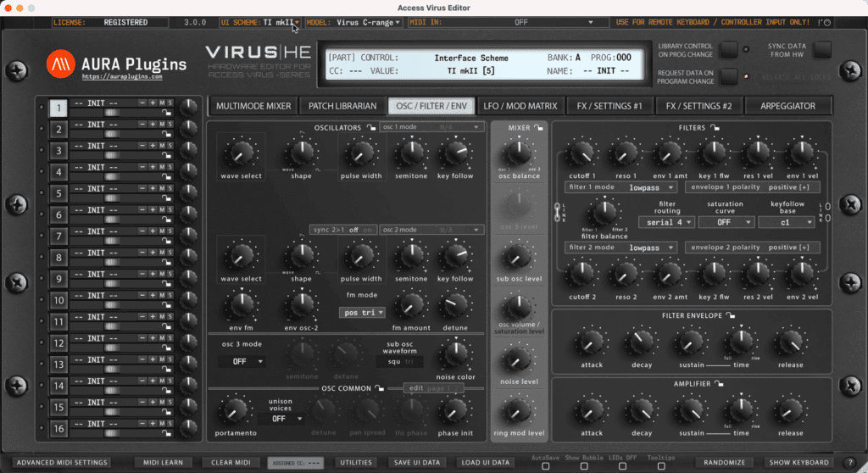Switch to the FX / Settings #2 tab
Screen dimensions: 868x473
698,106
